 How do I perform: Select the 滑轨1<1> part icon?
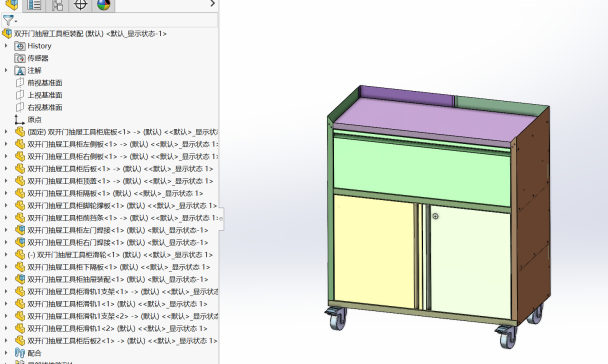point(20,304)
